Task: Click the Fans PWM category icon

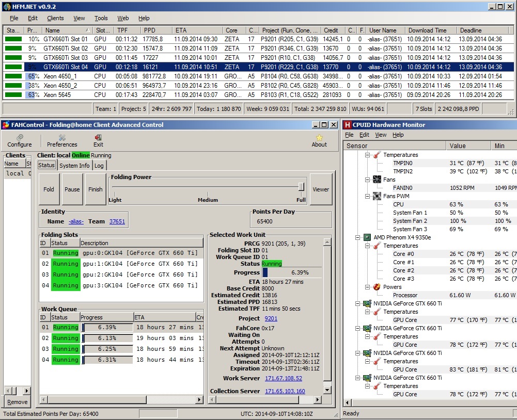Action: point(377,196)
